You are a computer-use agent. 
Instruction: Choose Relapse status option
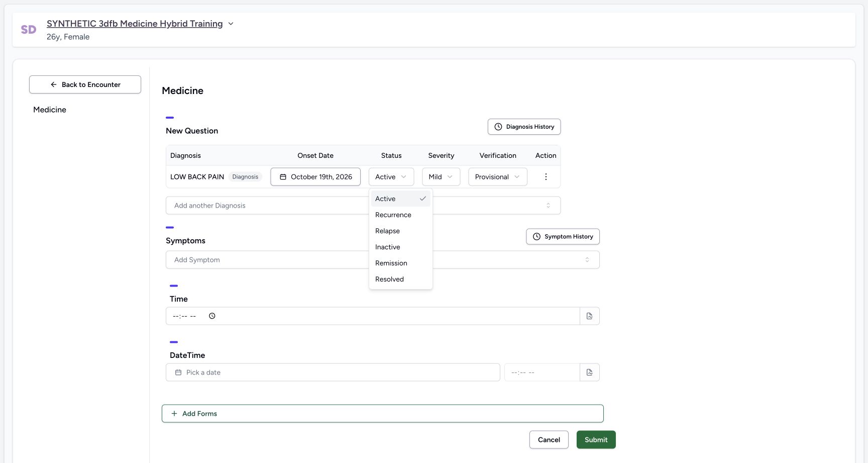click(400, 231)
